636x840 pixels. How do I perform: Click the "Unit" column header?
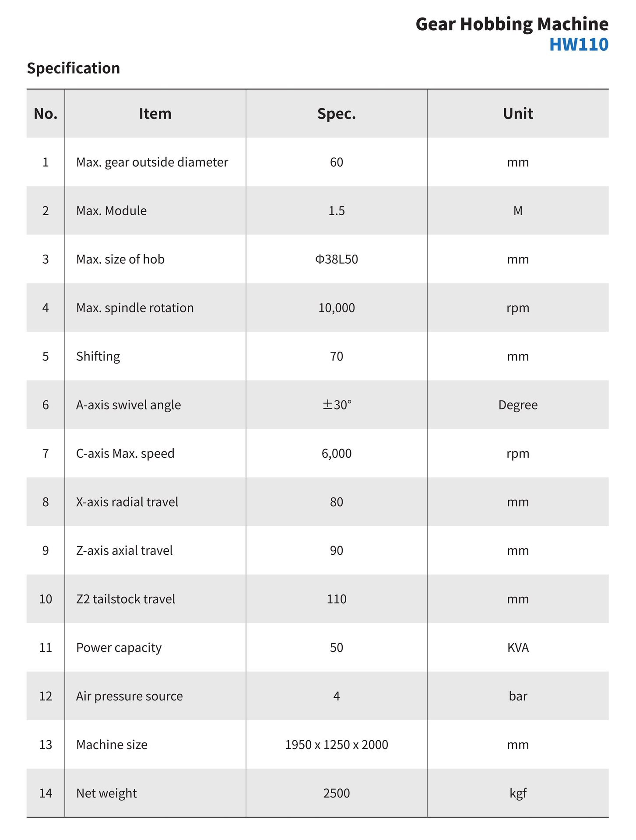pyautogui.click(x=517, y=114)
